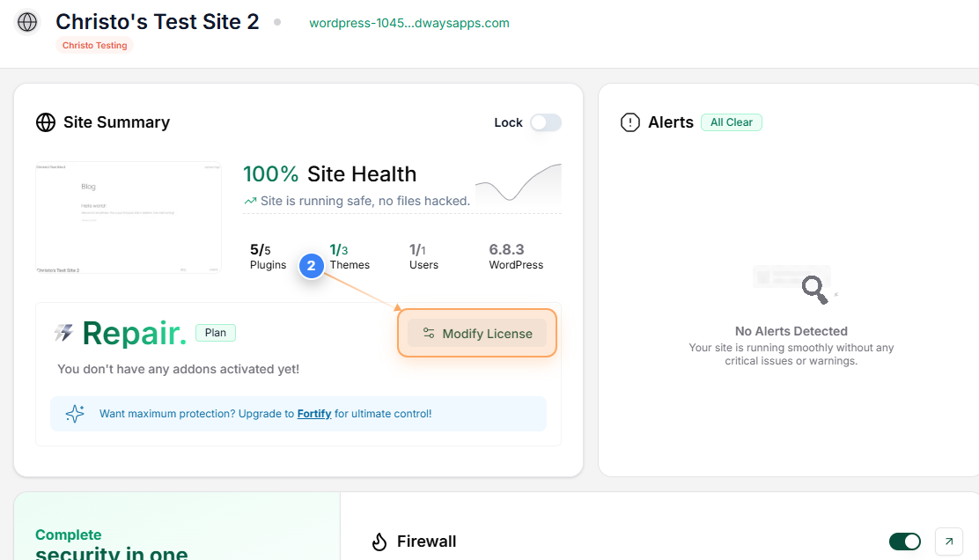Click the Christo Testing tag under site title
The image size is (979, 560).
(93, 45)
